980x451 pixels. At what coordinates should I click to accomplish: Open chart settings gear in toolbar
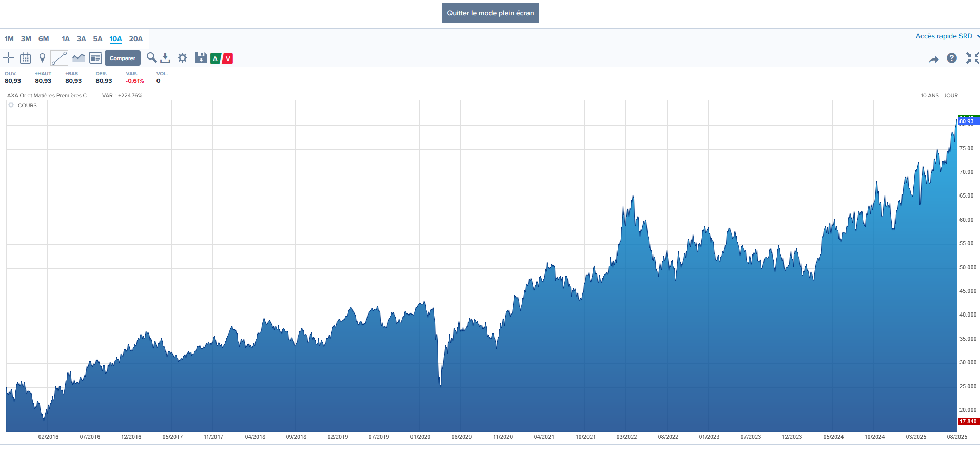click(182, 58)
